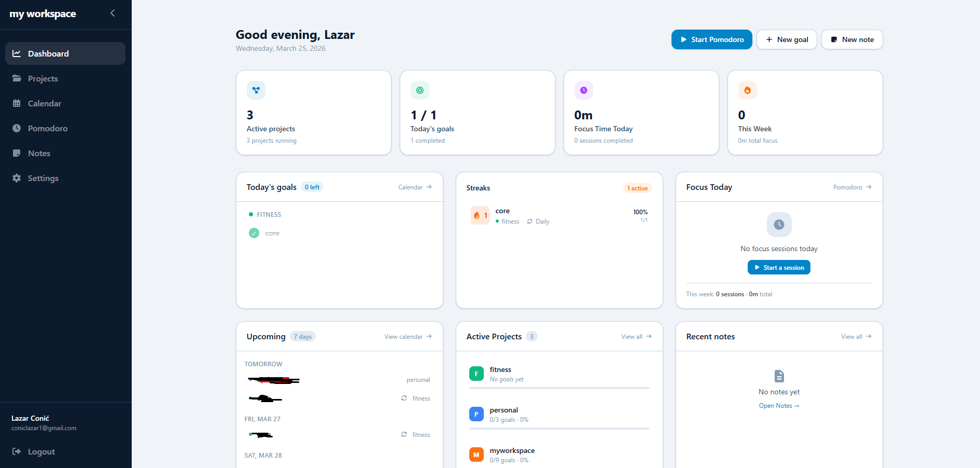This screenshot has height=468, width=980.
Task: Open Notes via the Open Notes link
Action: [778, 405]
